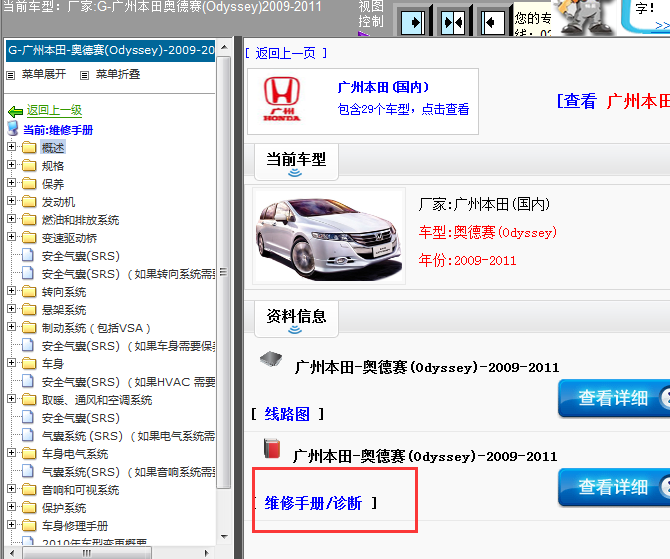Click 菜单展开 to expand all menus
Screen dimensions: 670x559
pyautogui.click(x=44, y=74)
